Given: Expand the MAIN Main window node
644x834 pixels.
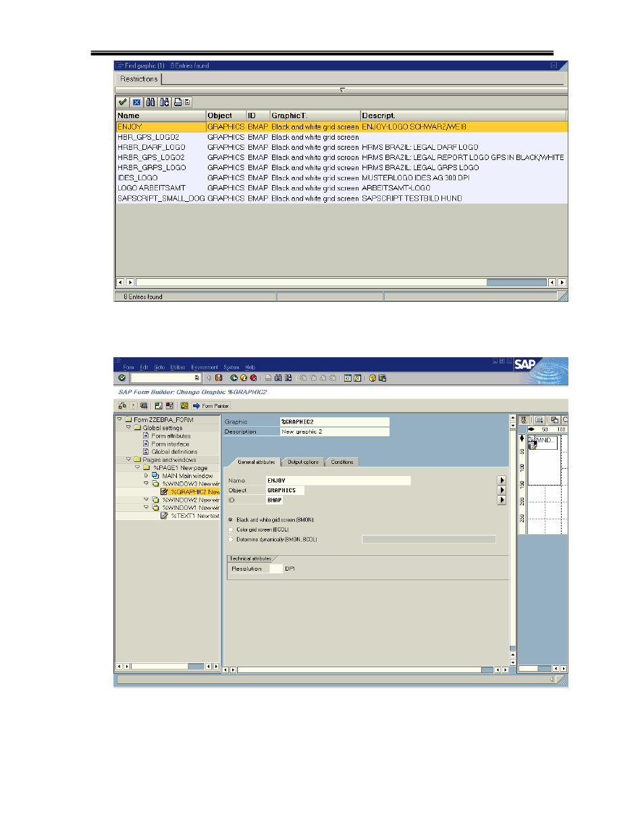Looking at the screenshot, I should [146, 475].
